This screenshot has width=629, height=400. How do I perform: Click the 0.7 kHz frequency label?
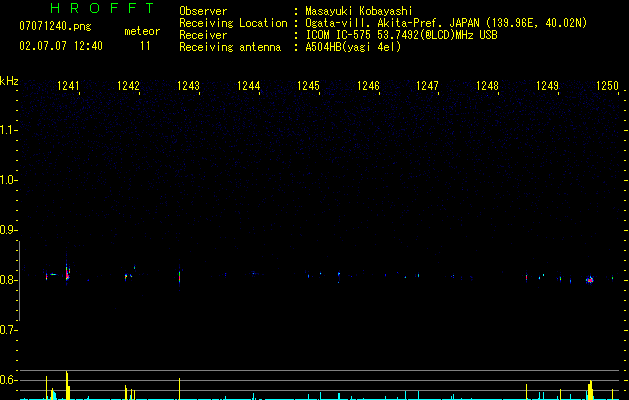click(8, 330)
